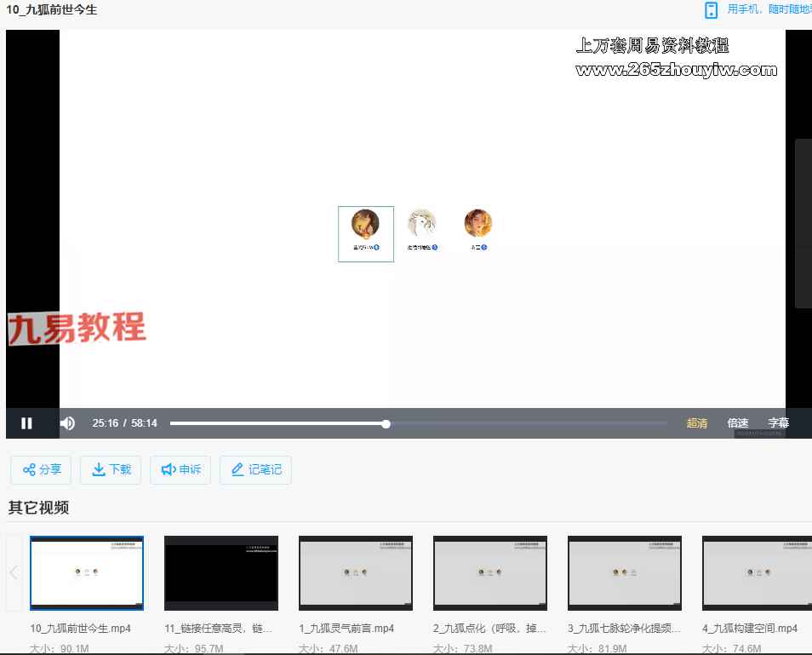Image resolution: width=812 pixels, height=655 pixels.
Task: Open the 倍速 playback speed menu
Action: pyautogui.click(x=737, y=423)
